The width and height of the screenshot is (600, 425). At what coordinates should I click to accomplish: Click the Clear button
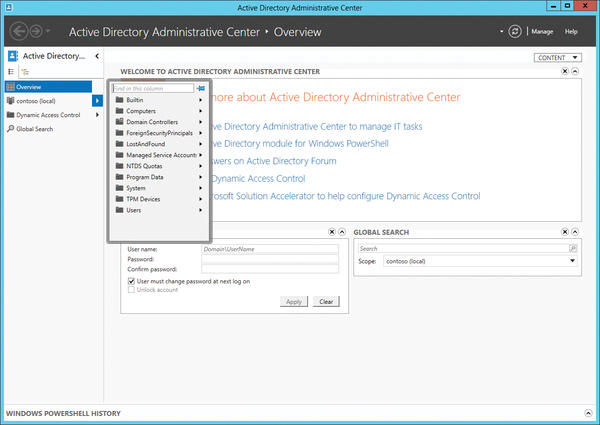click(326, 301)
